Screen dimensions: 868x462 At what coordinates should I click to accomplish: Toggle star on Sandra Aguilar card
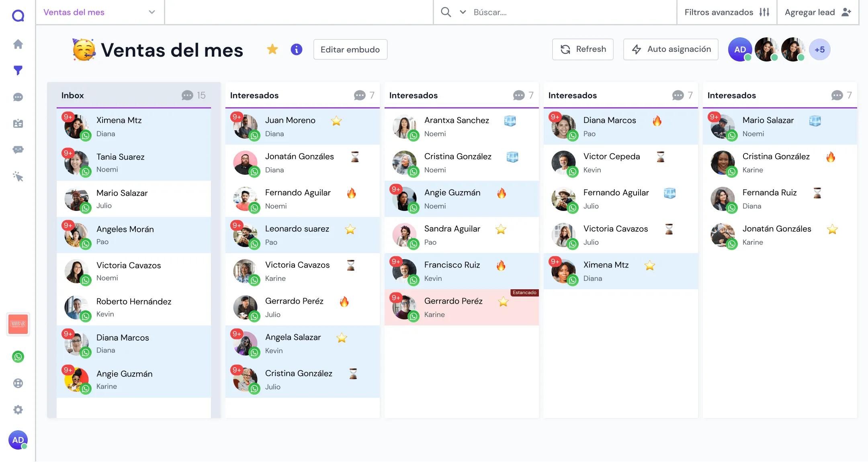click(501, 229)
